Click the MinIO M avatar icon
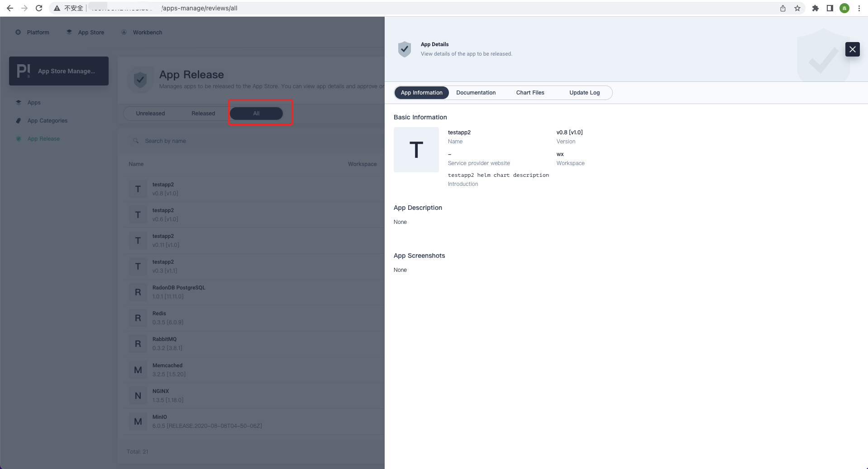Image resolution: width=868 pixels, height=469 pixels. (138, 422)
